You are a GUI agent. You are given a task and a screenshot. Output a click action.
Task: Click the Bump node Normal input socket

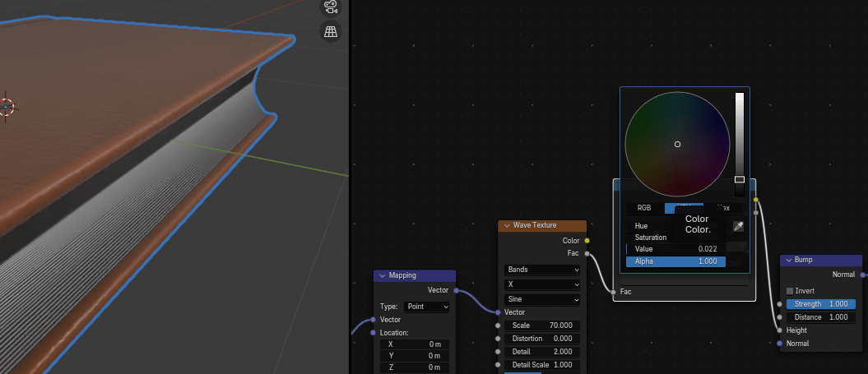pyautogui.click(x=780, y=344)
